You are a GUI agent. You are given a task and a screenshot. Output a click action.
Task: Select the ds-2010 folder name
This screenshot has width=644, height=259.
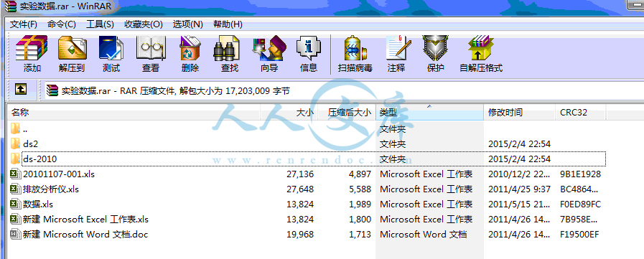(x=39, y=159)
